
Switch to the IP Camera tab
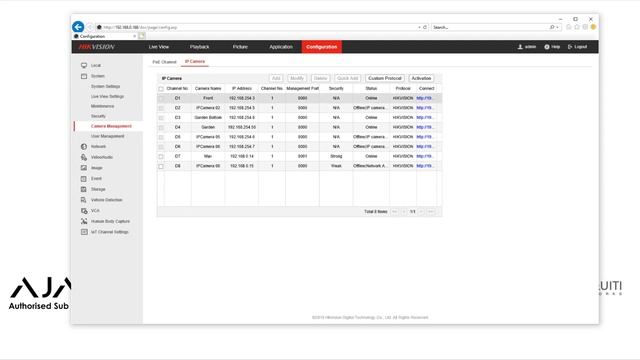click(x=195, y=62)
